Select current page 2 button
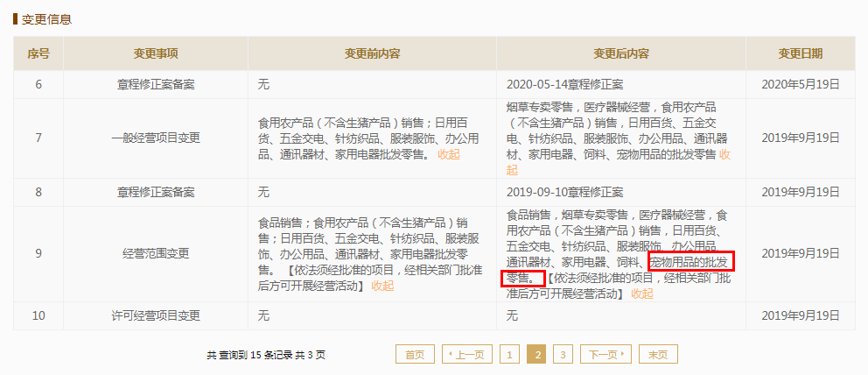The width and height of the screenshot is (868, 375). 535,355
